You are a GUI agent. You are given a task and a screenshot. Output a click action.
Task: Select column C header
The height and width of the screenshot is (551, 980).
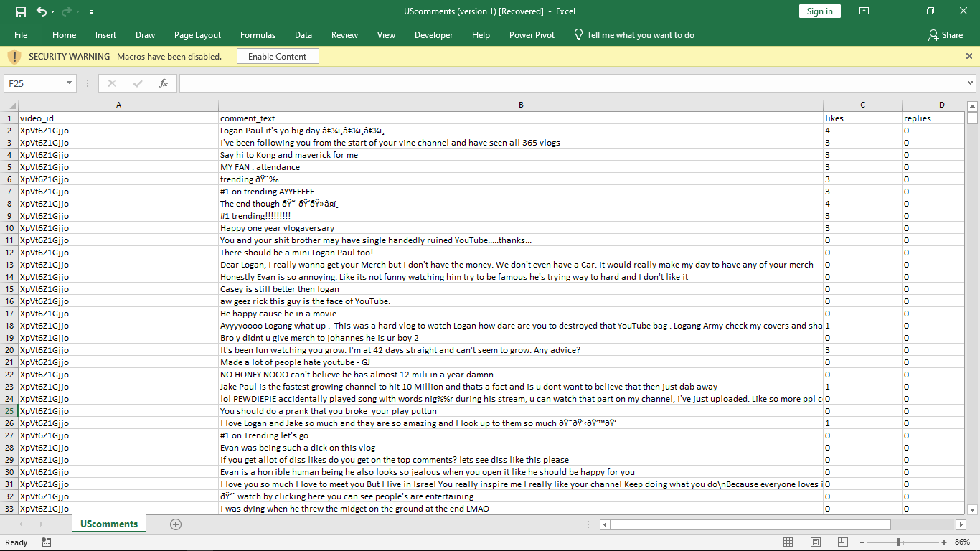[x=863, y=105]
